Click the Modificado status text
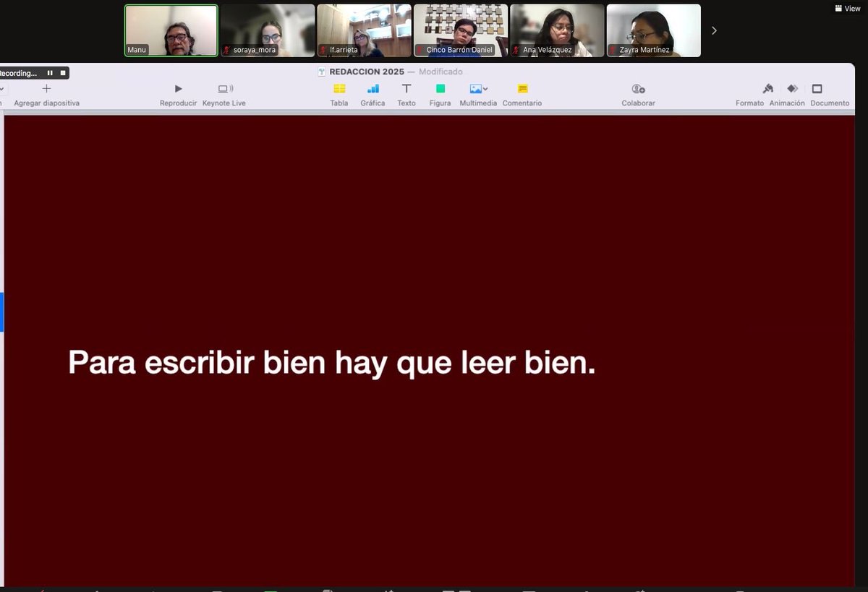Image resolution: width=868 pixels, height=592 pixels. [441, 72]
